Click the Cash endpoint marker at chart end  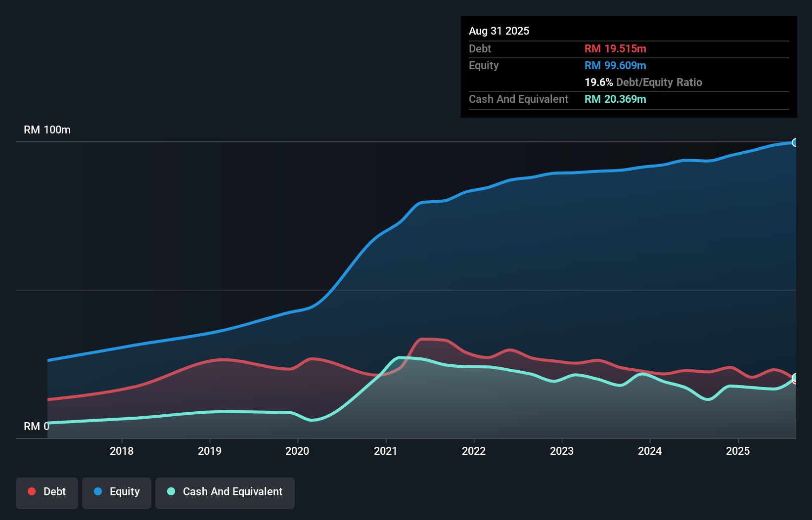(795, 377)
